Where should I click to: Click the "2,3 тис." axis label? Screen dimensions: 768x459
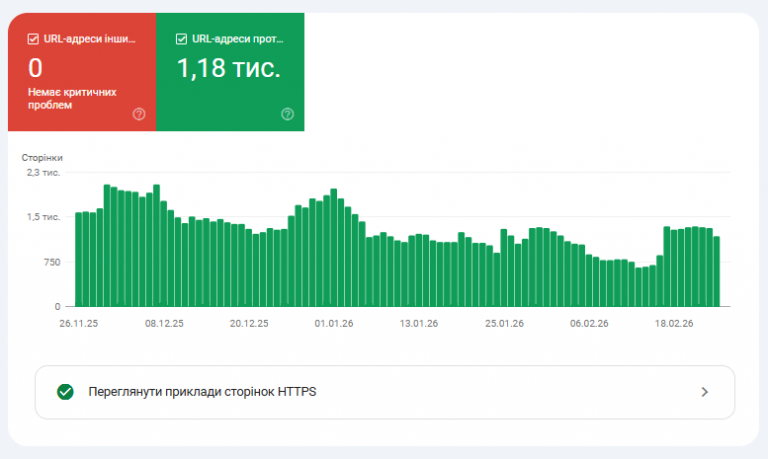(43, 172)
